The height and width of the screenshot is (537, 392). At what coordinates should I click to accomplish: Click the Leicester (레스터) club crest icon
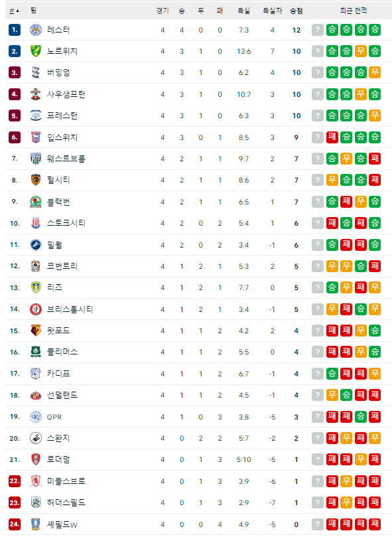point(36,30)
